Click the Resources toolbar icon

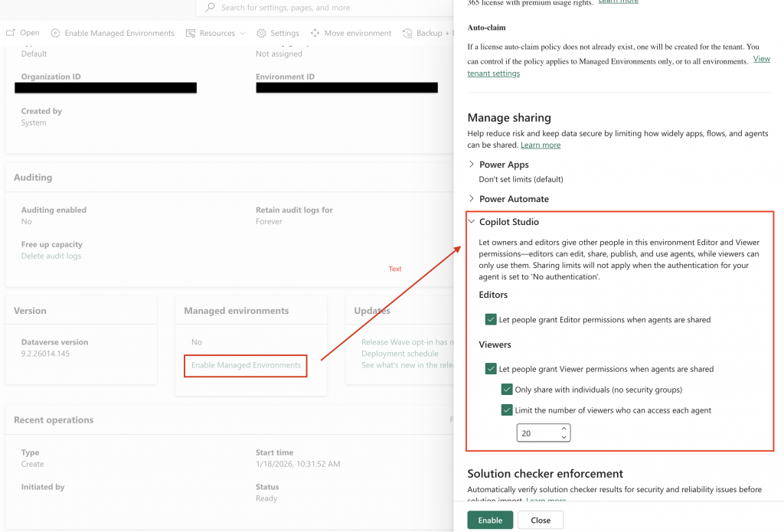[x=191, y=33]
